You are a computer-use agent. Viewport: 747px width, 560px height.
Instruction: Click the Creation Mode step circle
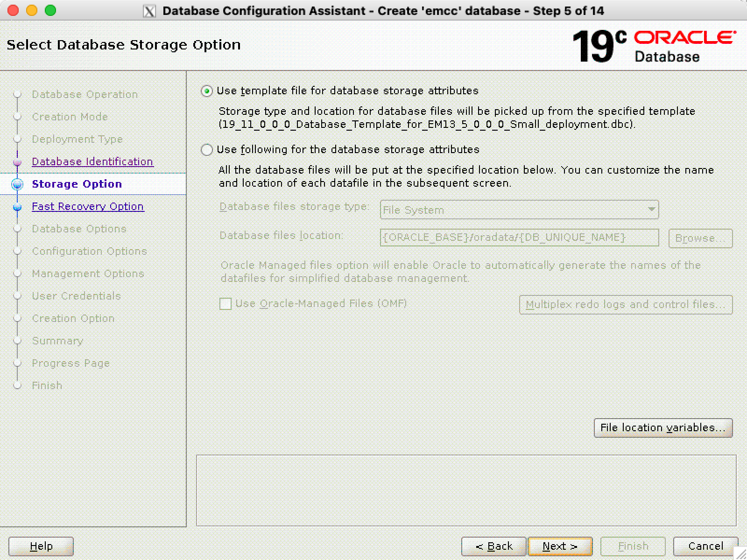(x=17, y=117)
